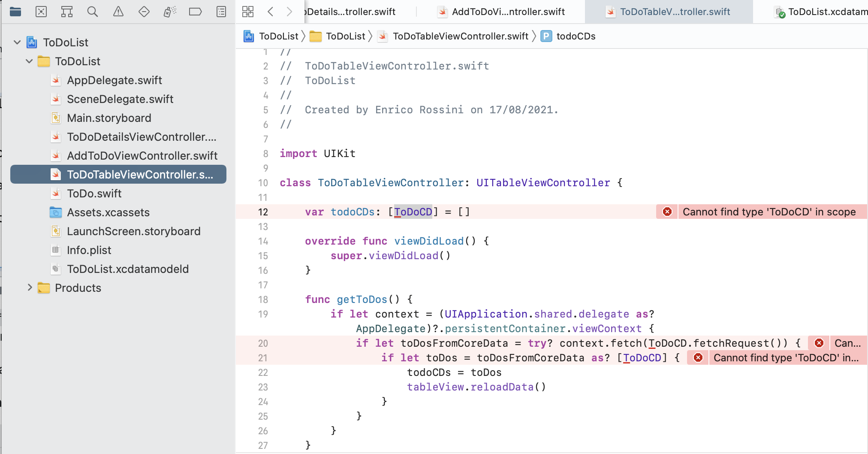Screen dimensions: 868x454
Task: Click viewDidLoad override declaration name
Action: pos(429,241)
